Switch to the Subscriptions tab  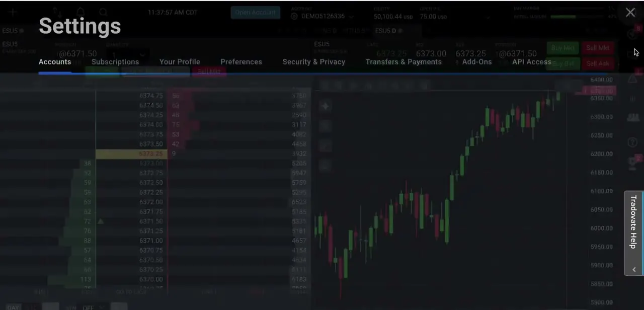(115, 62)
